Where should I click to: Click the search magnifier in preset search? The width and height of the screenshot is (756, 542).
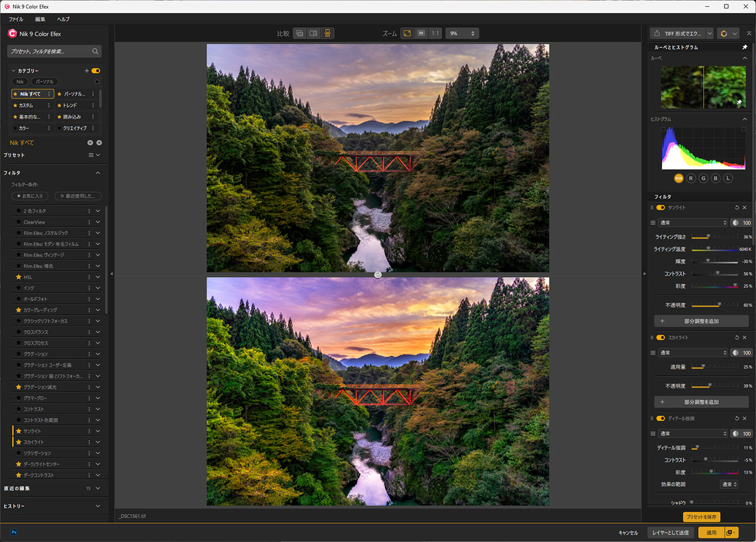pyautogui.click(x=95, y=51)
